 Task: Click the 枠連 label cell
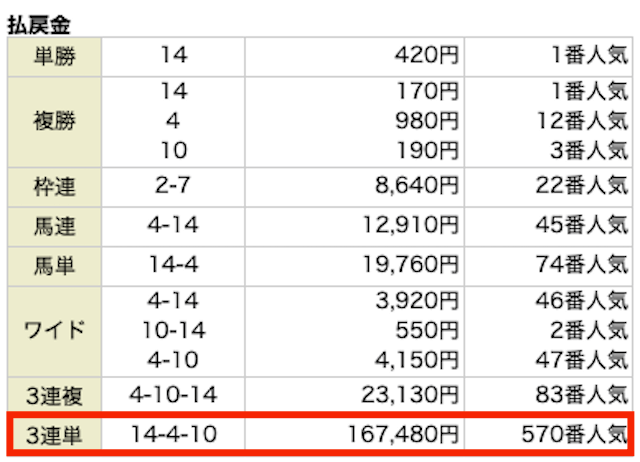click(x=54, y=187)
